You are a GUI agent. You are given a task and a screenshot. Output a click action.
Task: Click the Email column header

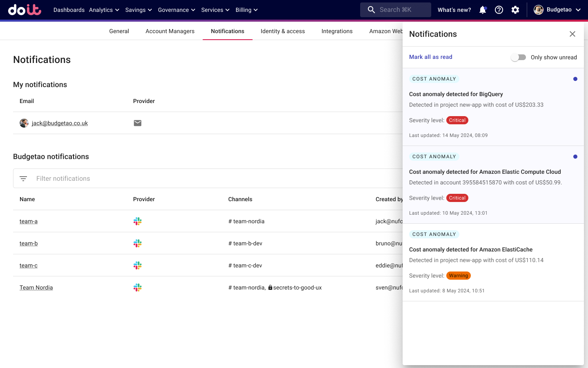coord(27,101)
